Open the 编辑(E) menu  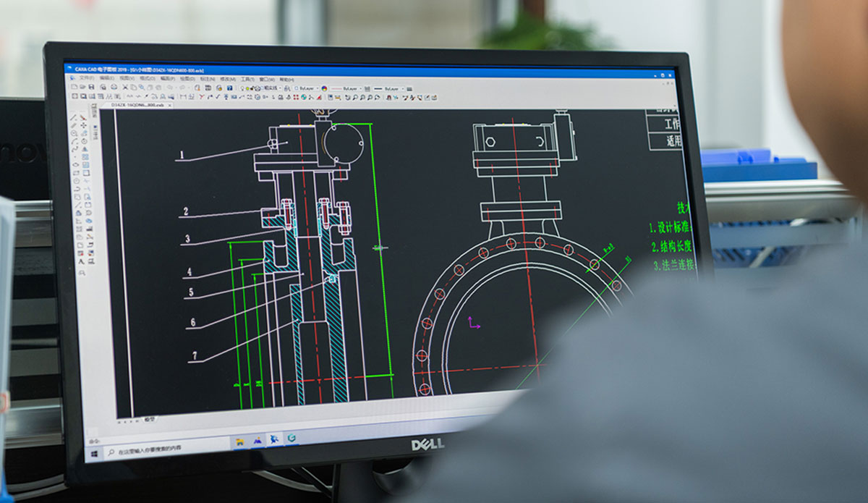coord(107,80)
